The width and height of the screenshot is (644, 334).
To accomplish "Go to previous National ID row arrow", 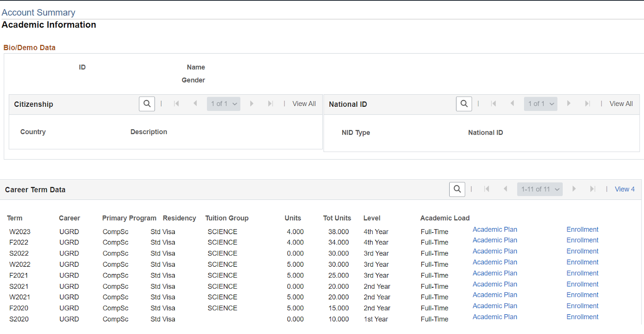I will (x=512, y=104).
